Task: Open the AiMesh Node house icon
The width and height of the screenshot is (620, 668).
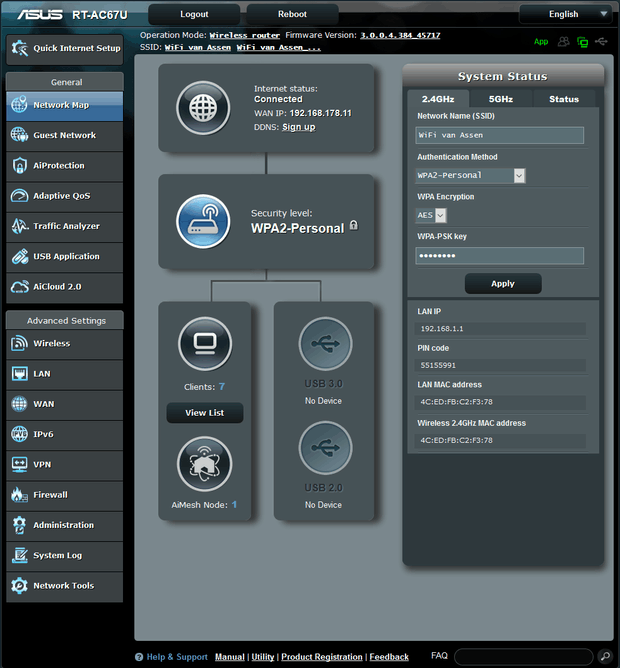Action: [205, 464]
